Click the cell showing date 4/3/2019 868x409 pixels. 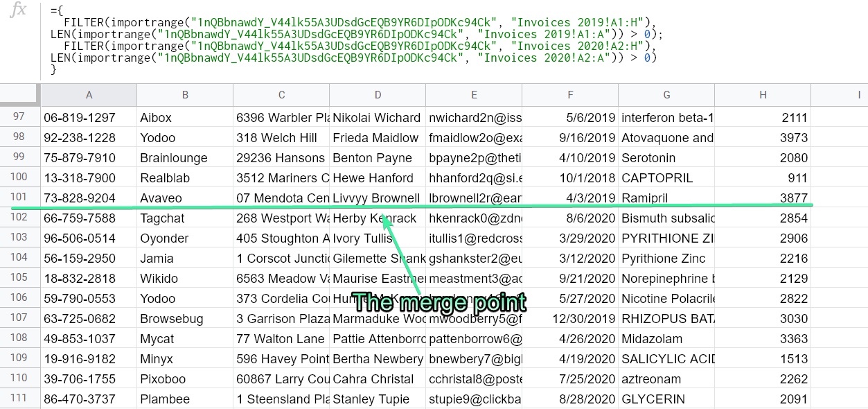point(570,198)
